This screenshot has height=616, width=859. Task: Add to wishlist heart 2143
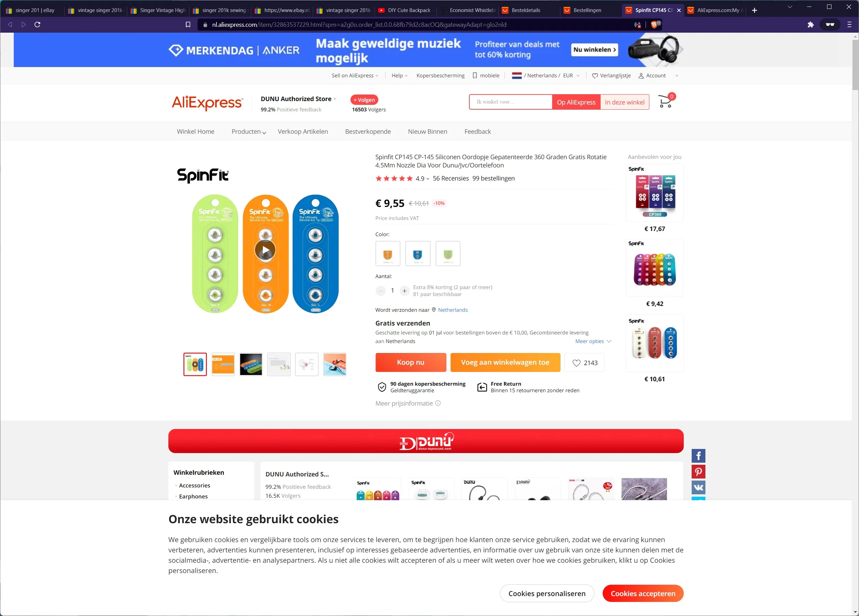(x=584, y=363)
